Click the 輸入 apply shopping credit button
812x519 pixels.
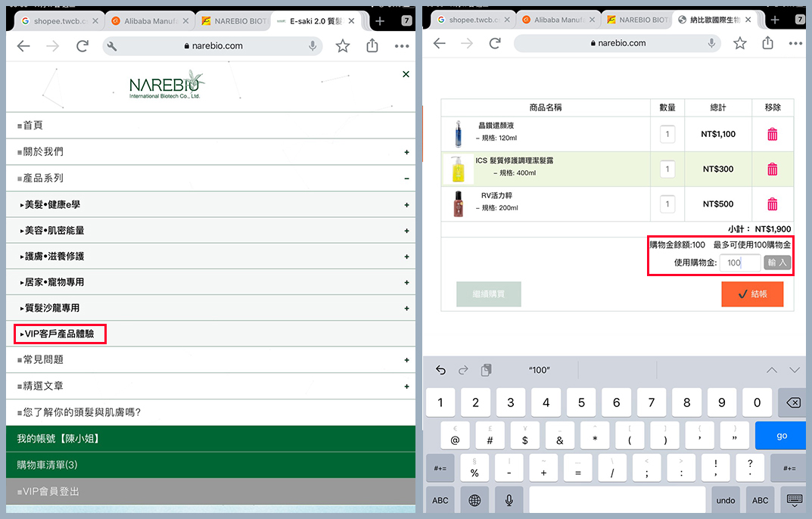pos(776,263)
